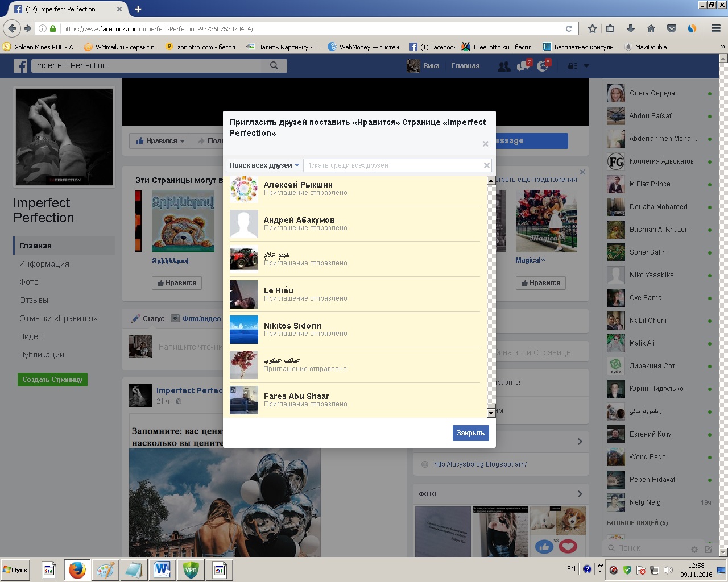This screenshot has width=728, height=582.
Task: Close the invite friends dialog X
Action: point(485,144)
